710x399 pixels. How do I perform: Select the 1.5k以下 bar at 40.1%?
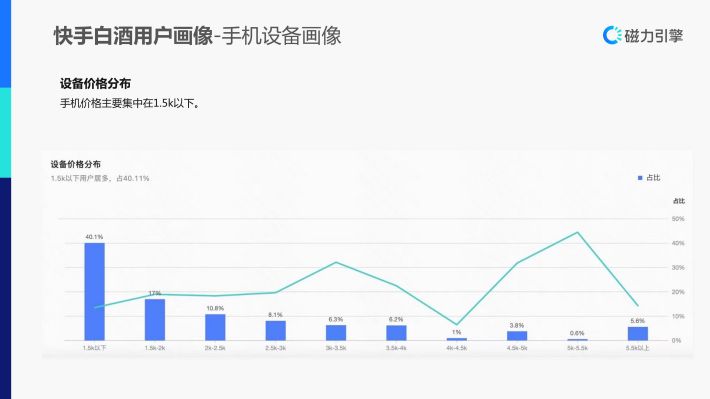tap(94, 292)
